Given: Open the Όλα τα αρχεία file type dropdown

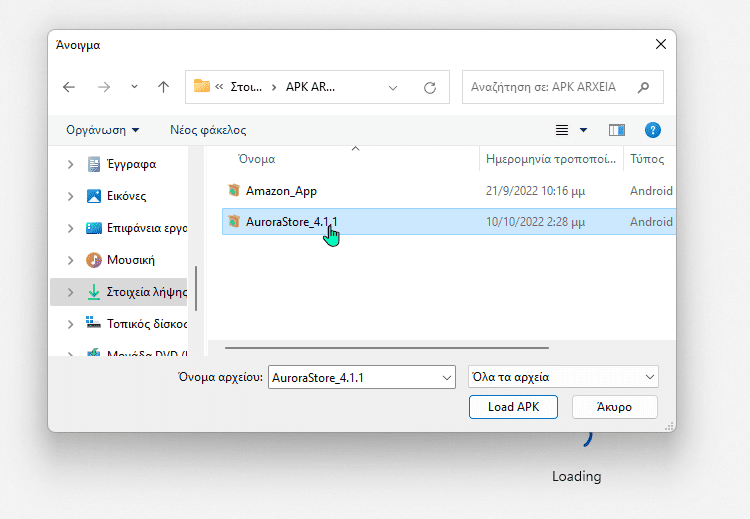Looking at the screenshot, I should [x=563, y=377].
